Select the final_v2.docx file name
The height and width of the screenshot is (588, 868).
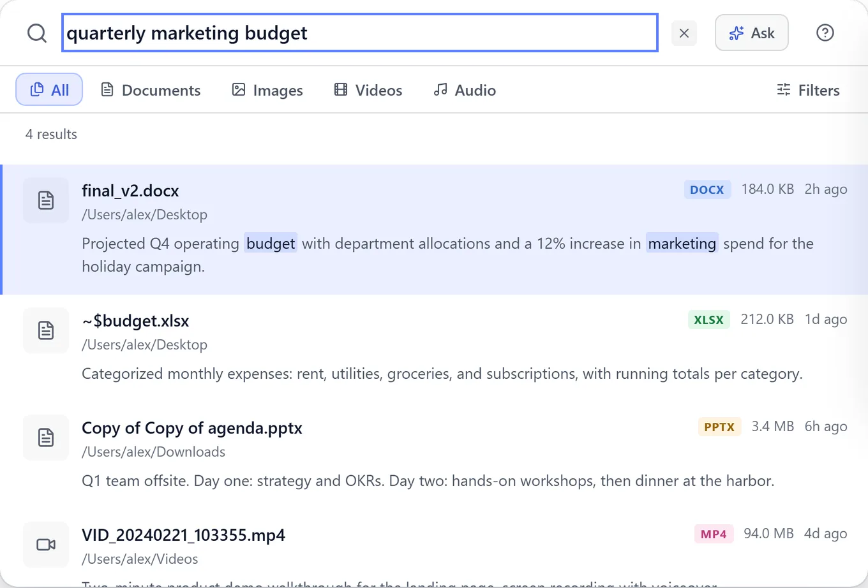(x=130, y=191)
